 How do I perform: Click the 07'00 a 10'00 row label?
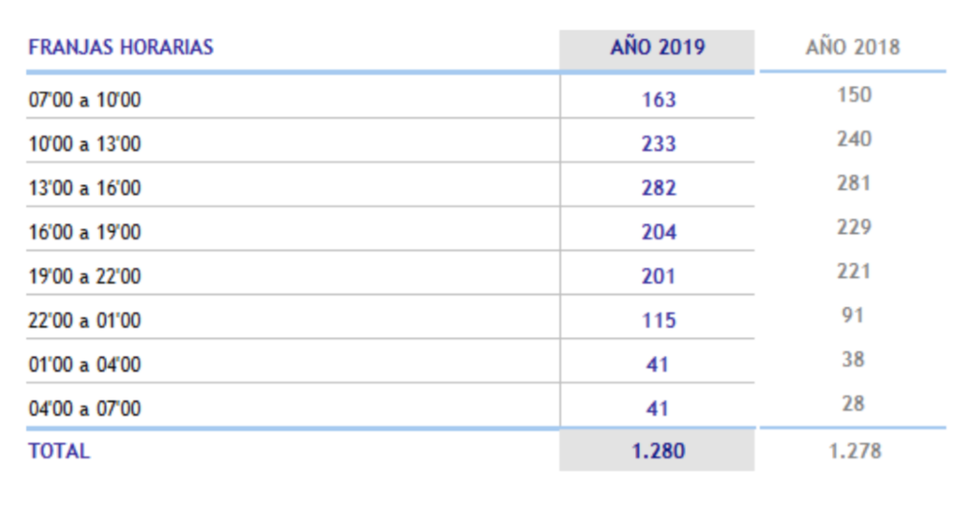pos(84,100)
